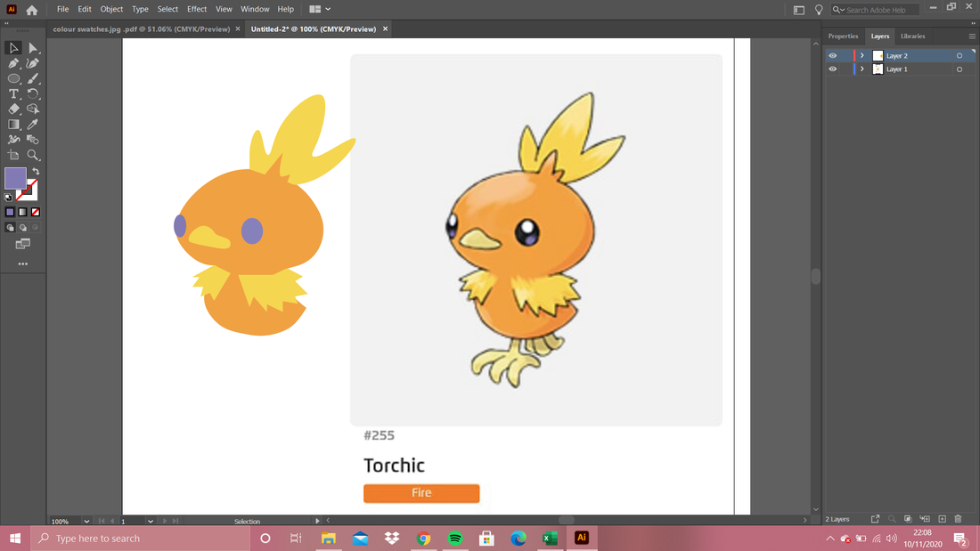The width and height of the screenshot is (980, 551).
Task: Choose the Width tool
Action: [x=13, y=140]
